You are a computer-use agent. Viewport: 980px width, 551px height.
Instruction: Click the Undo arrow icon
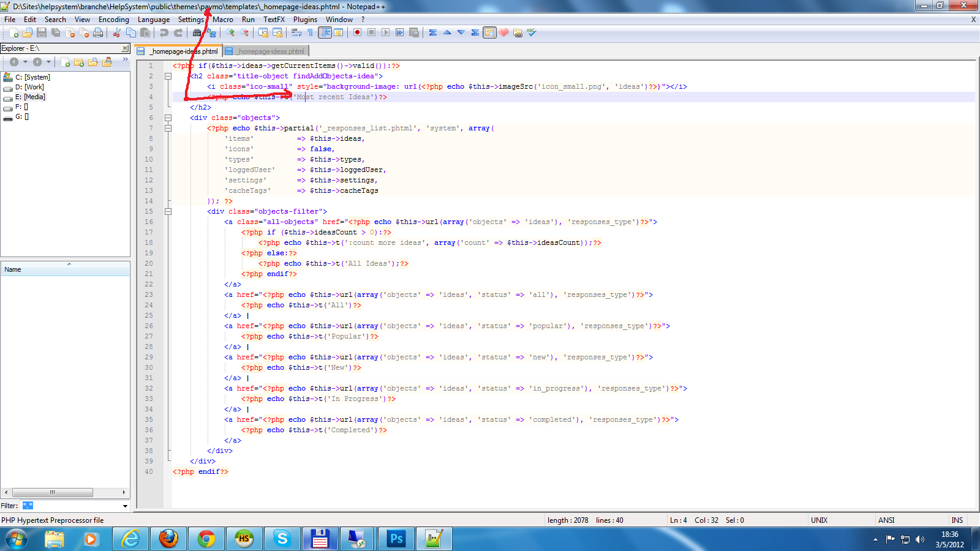click(164, 32)
